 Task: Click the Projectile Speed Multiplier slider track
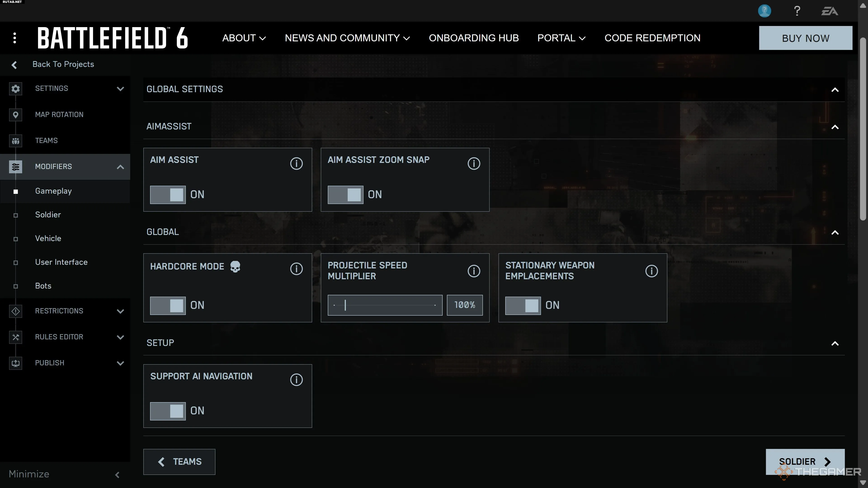click(x=385, y=305)
